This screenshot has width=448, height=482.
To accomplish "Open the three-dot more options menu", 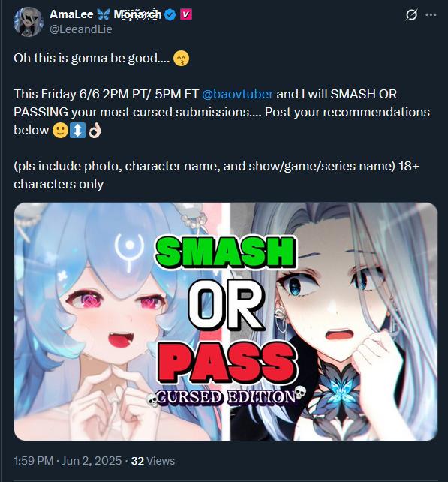I will coord(431,14).
